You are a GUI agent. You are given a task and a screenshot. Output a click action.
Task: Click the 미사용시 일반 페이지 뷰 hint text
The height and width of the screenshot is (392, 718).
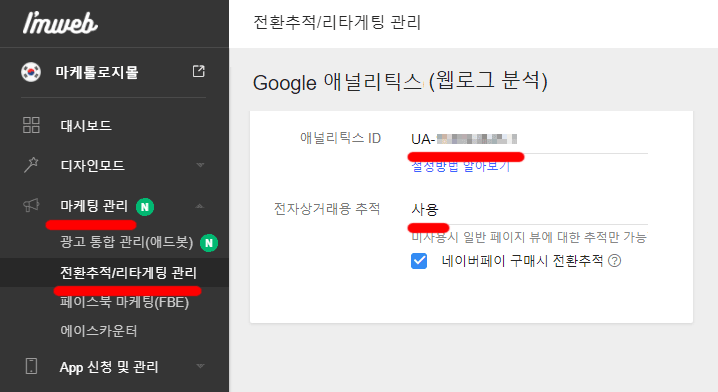[529, 237]
